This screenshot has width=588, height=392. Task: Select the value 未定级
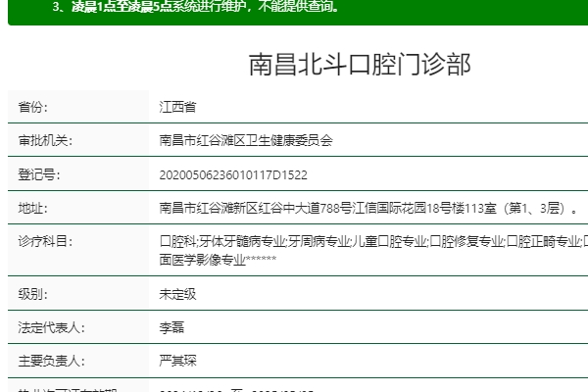tap(177, 294)
